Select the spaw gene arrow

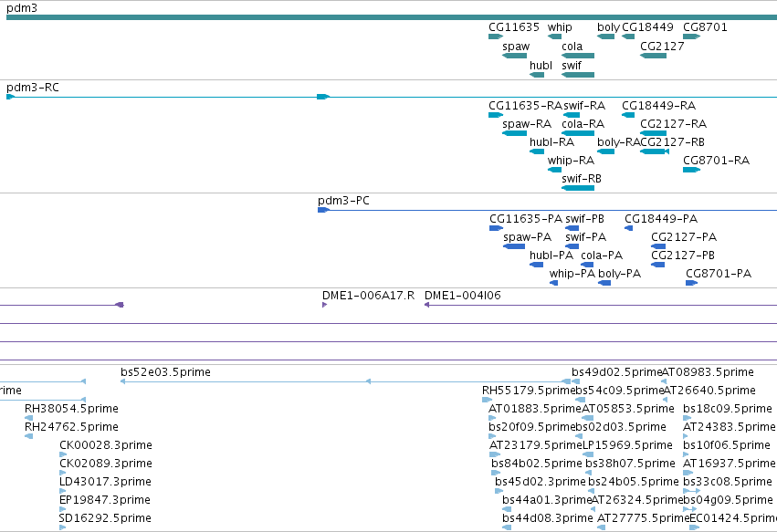tap(514, 56)
